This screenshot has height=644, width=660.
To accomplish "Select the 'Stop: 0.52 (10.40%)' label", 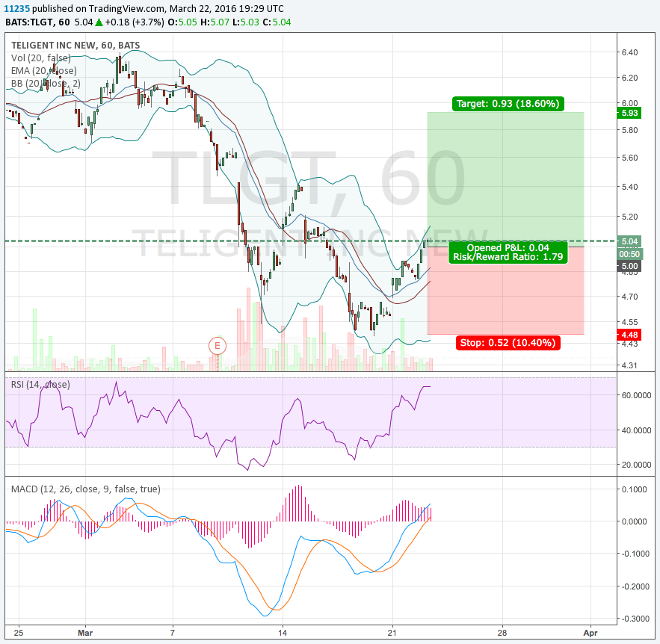I will tap(508, 342).
